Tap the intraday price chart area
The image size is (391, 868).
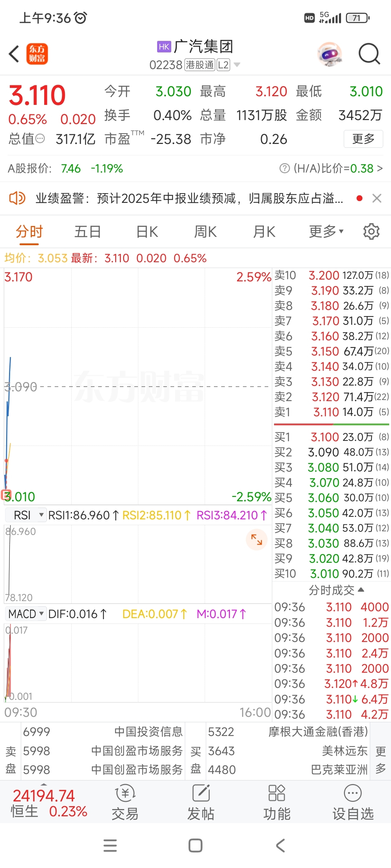click(138, 386)
